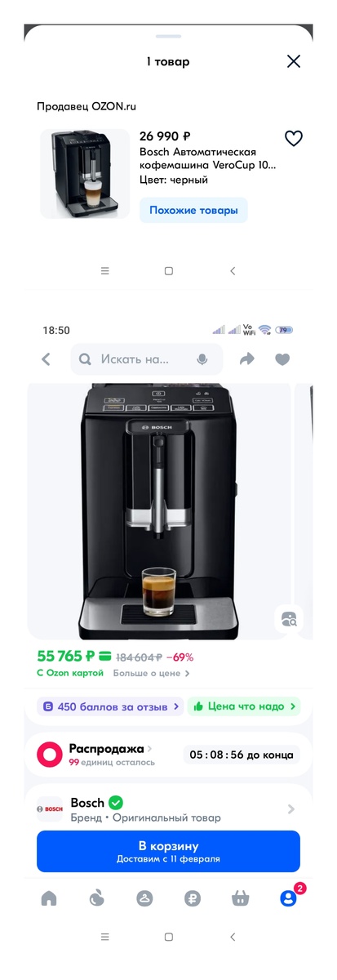337x980 pixels.
Task: Open the cart basket tab icon
Action: point(240,898)
